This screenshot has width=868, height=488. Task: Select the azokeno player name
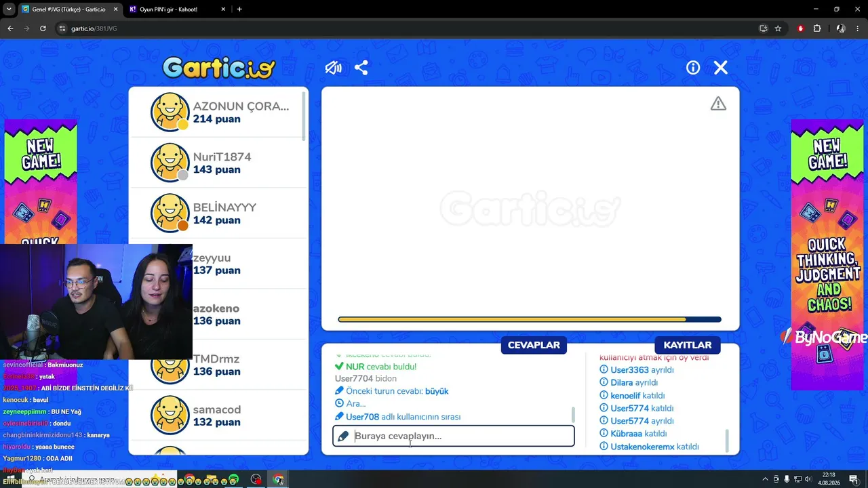[216, 308]
